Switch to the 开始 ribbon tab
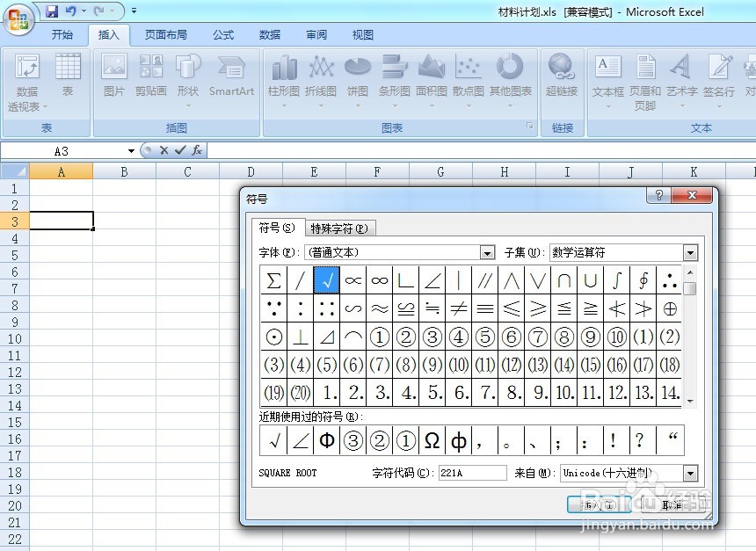Screen dimensions: 756x551 click(62, 35)
